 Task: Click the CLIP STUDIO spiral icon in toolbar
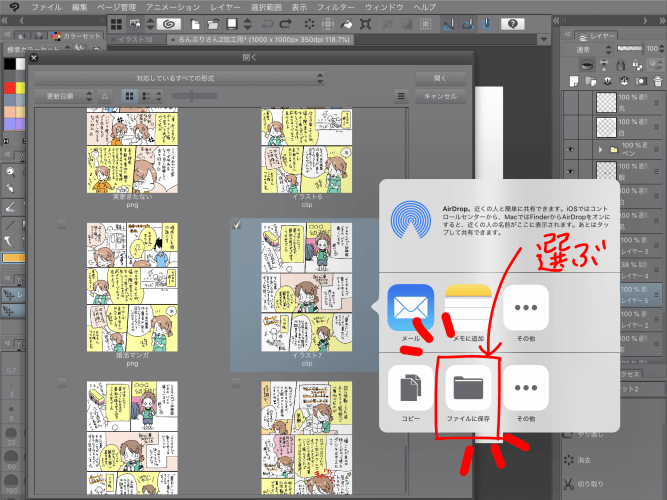pos(169,24)
